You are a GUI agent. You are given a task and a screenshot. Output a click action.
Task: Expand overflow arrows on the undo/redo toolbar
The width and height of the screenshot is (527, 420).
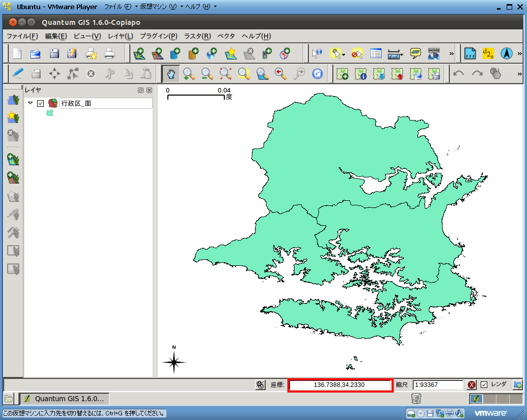519,74
